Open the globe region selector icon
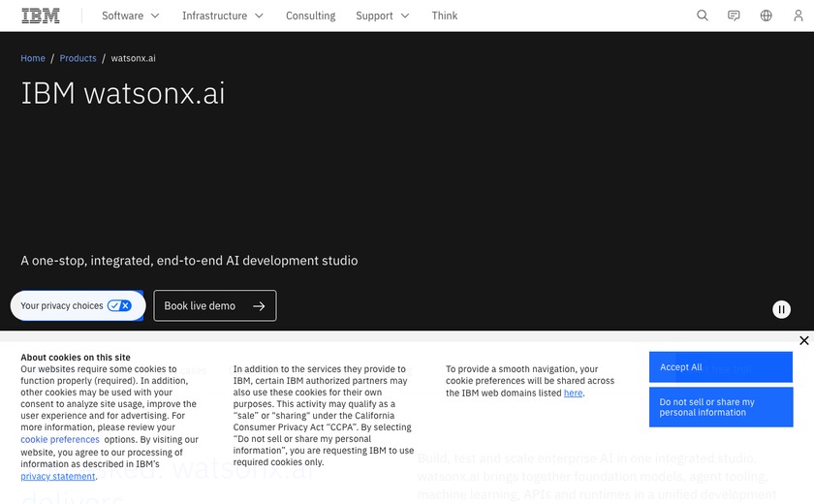 click(766, 16)
